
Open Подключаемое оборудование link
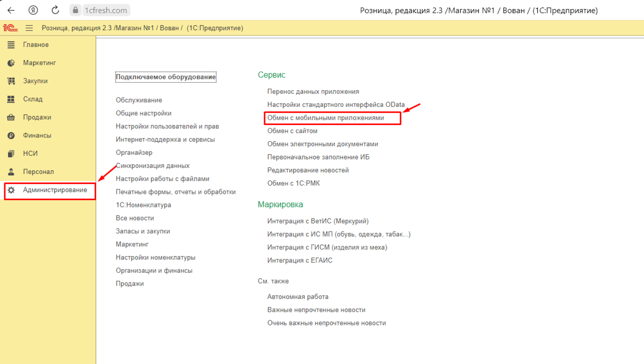(x=166, y=77)
